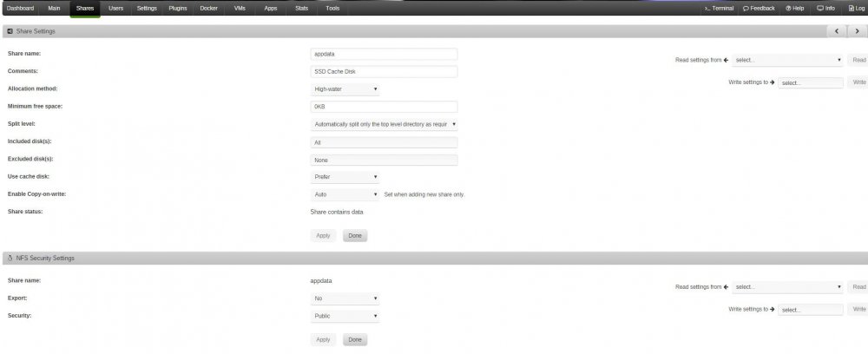Switch to the Docker tab

[x=208, y=9]
